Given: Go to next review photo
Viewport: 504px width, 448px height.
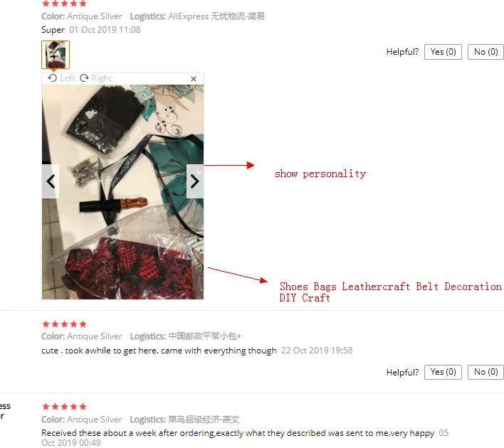Looking at the screenshot, I should click(195, 181).
